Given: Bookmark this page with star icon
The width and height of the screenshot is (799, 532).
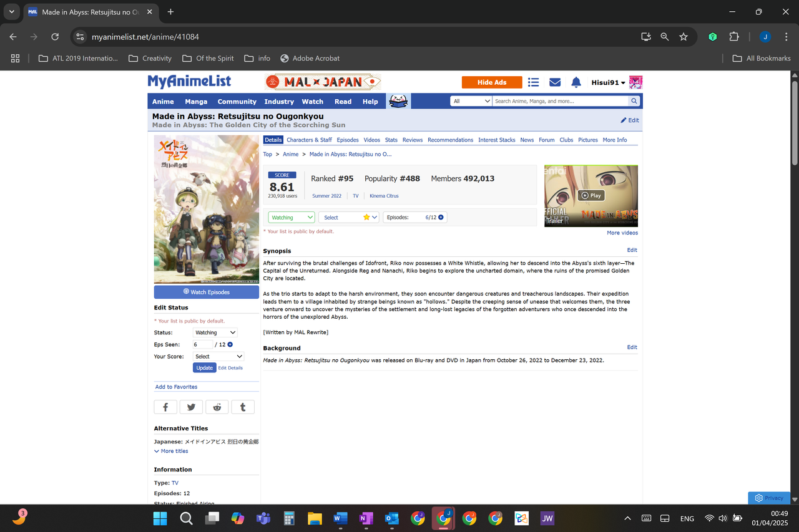Looking at the screenshot, I should (x=684, y=37).
